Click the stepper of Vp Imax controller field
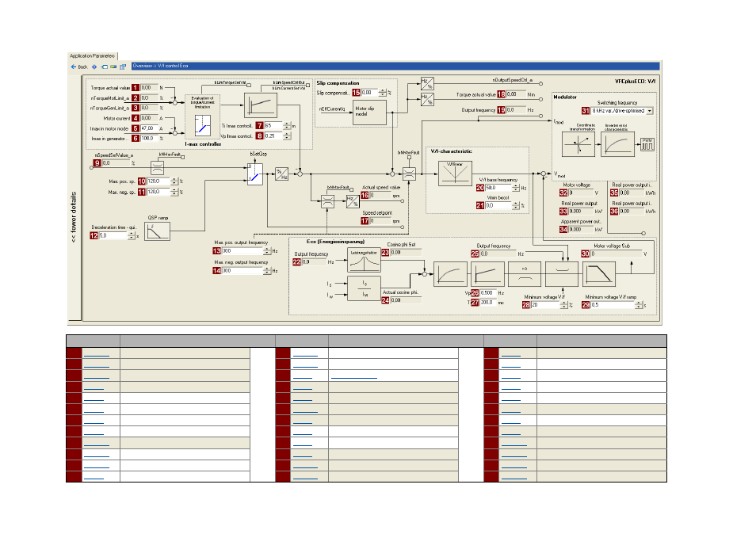Image resolution: width=756 pixels, height=534 pixels. click(288, 136)
